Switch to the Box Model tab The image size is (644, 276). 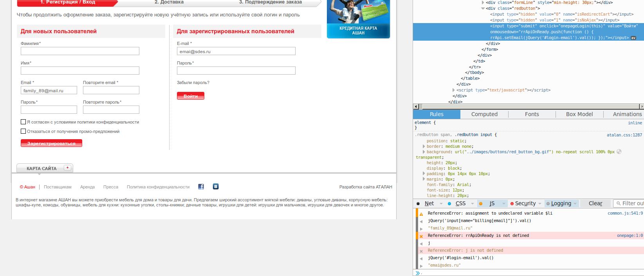[x=579, y=114]
